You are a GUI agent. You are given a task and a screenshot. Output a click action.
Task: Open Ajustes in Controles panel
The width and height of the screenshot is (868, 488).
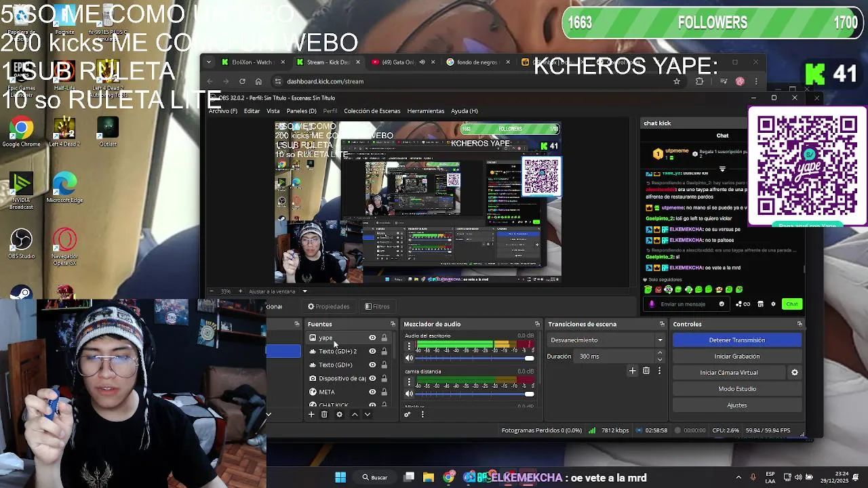click(737, 405)
